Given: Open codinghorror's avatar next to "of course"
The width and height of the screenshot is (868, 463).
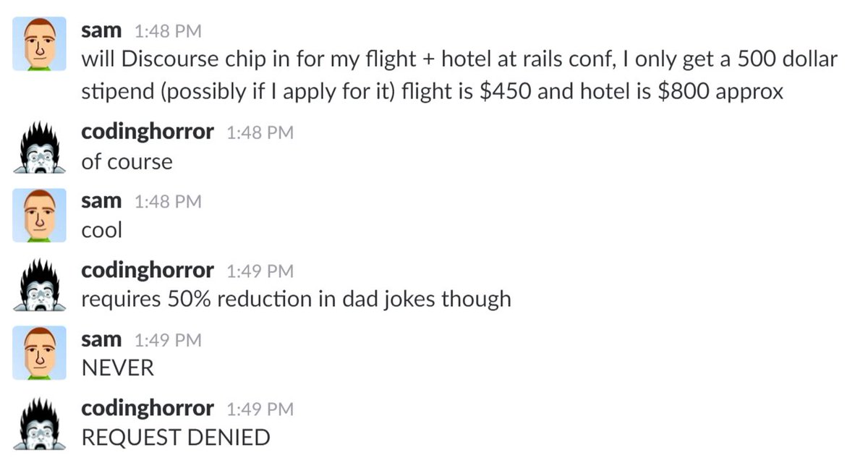Looking at the screenshot, I should tap(39, 147).
